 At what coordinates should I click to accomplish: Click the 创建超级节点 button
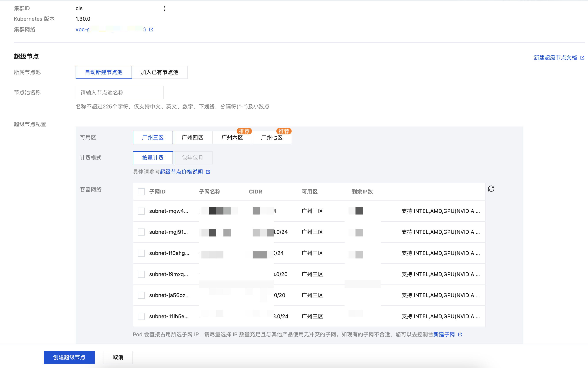point(69,357)
